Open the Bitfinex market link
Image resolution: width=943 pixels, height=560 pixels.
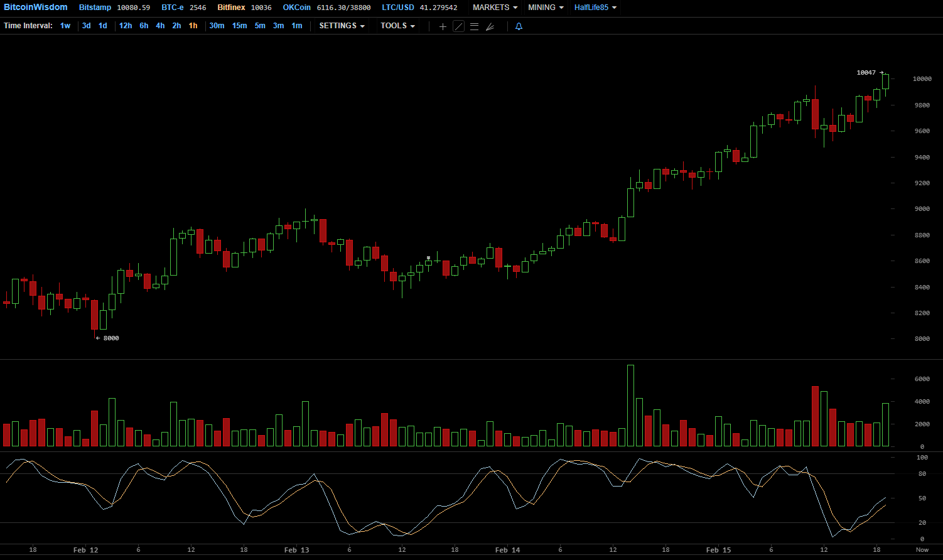pyautogui.click(x=231, y=8)
